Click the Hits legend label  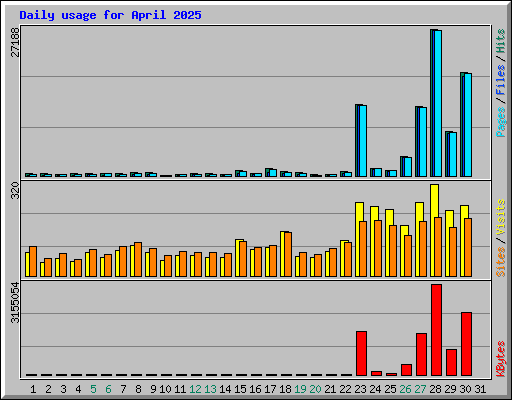(x=501, y=41)
